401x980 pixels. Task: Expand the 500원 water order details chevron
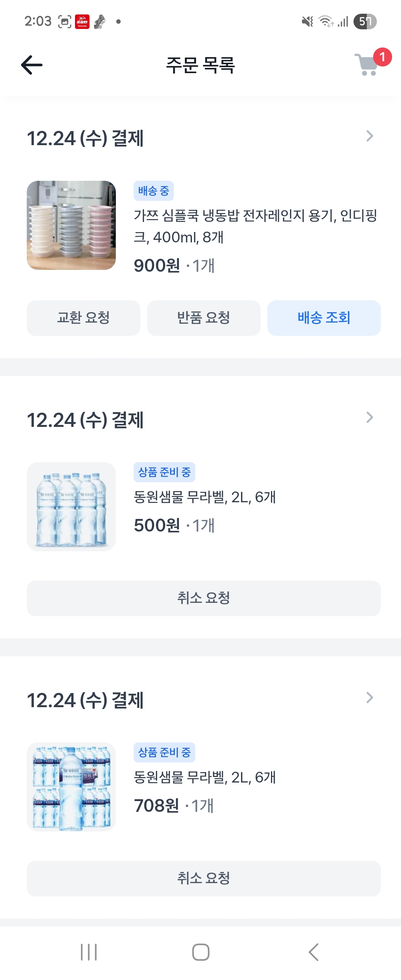369,417
